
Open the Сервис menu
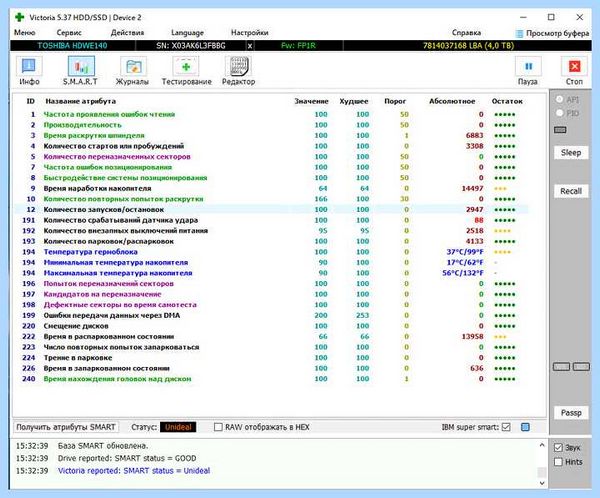click(x=69, y=33)
